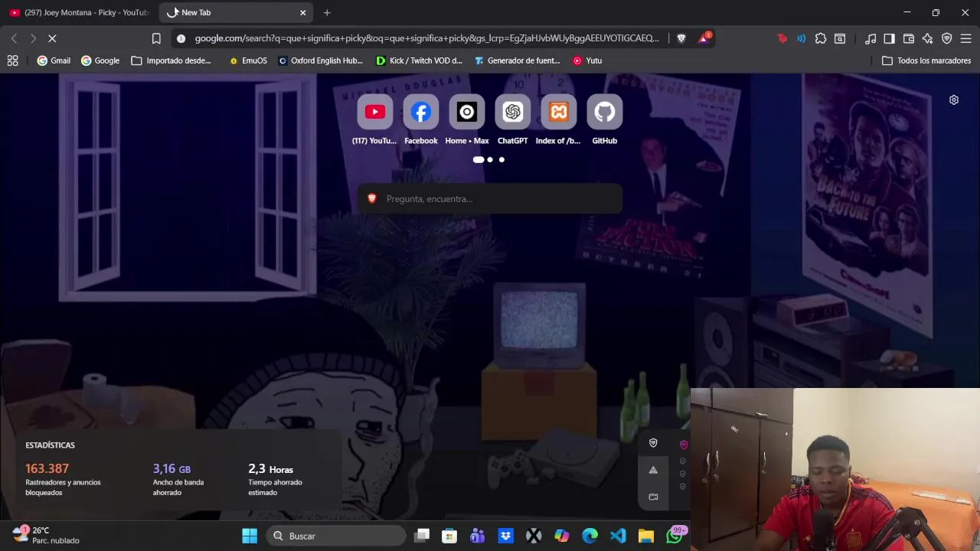The image size is (980, 551).
Task: Open the browser hamburger main menu
Action: (966, 38)
